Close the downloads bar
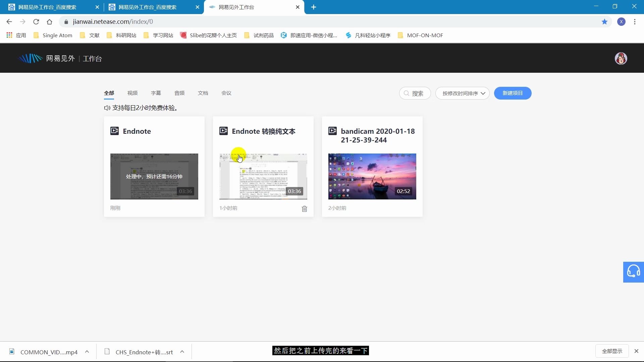Image resolution: width=644 pixels, height=362 pixels. click(636, 351)
